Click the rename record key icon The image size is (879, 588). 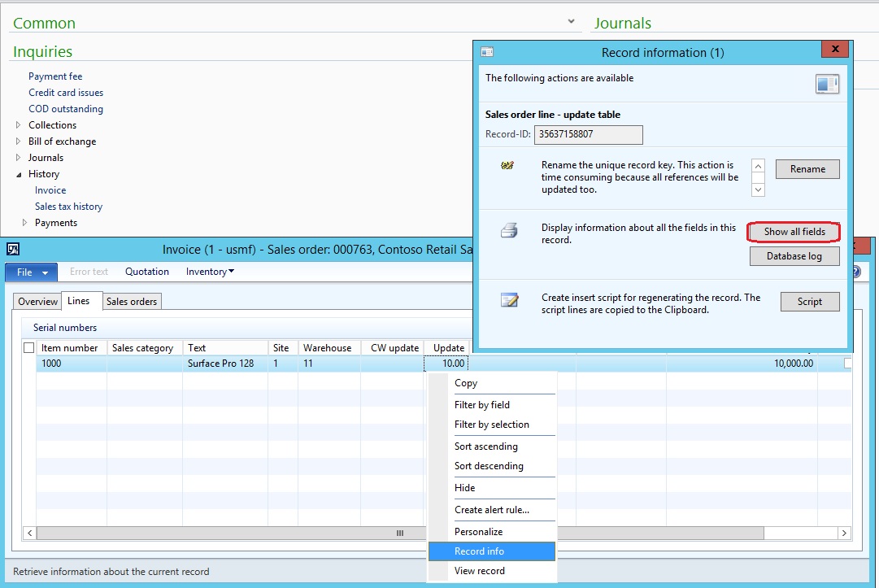tap(509, 164)
